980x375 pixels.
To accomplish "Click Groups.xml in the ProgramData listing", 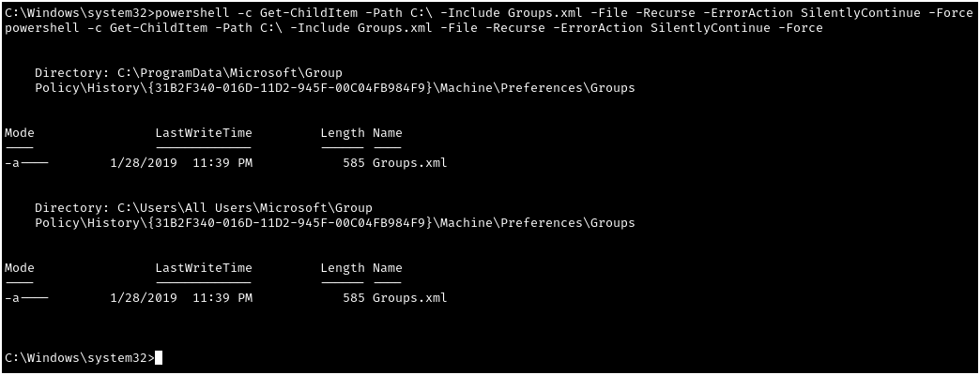I will click(x=409, y=162).
